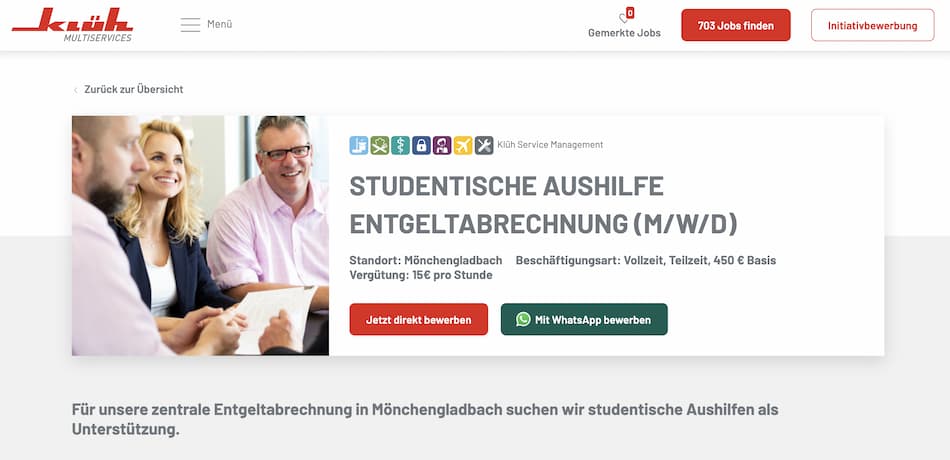The height and width of the screenshot is (460, 950).
Task: Click the Klüh Service Management label
Action: point(550,145)
